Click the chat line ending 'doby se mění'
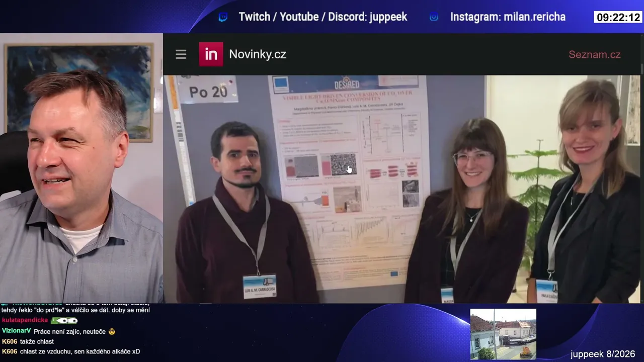Image resolution: width=644 pixels, height=362 pixels. 75,310
